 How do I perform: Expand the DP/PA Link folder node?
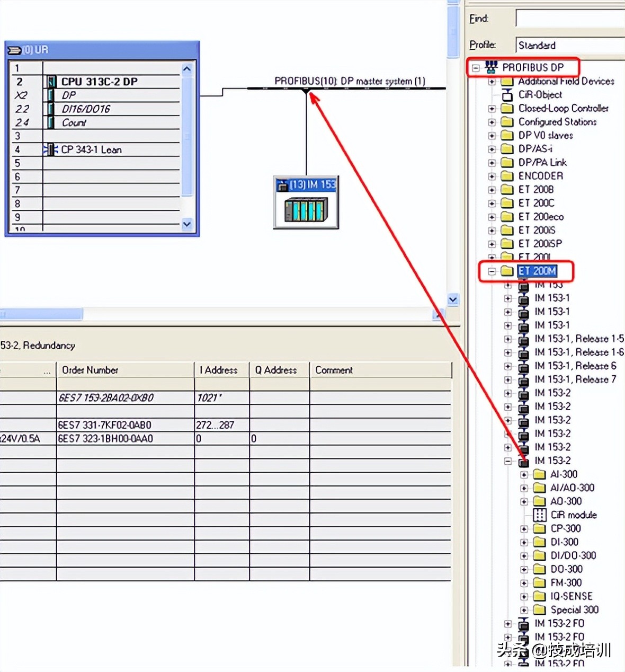(492, 163)
